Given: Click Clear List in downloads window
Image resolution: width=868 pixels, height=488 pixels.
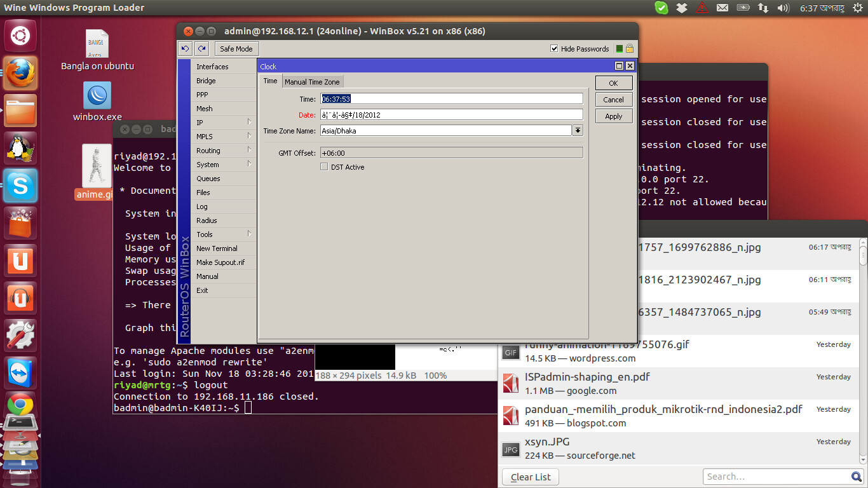Looking at the screenshot, I should click(x=531, y=477).
